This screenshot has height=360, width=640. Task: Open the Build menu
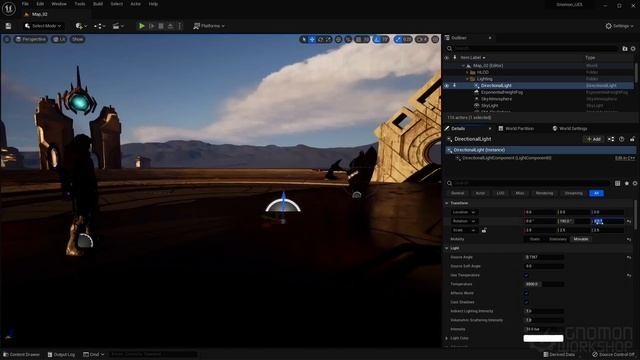(98, 4)
